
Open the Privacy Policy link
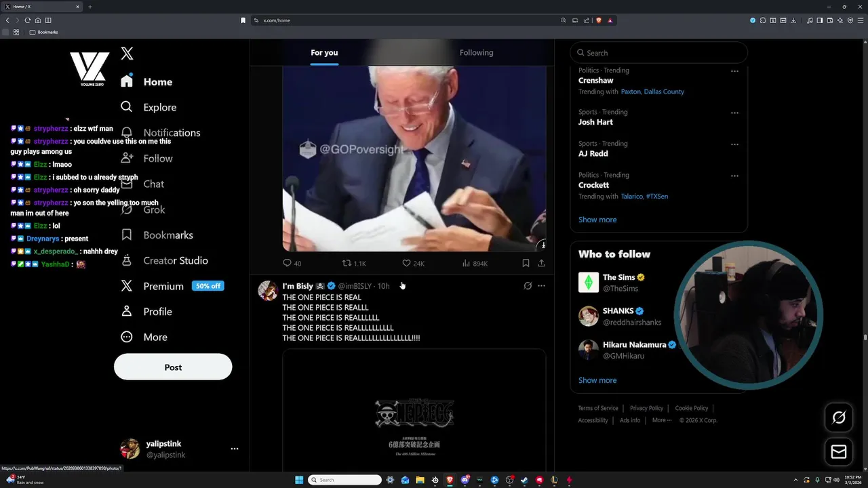pyautogui.click(x=646, y=408)
